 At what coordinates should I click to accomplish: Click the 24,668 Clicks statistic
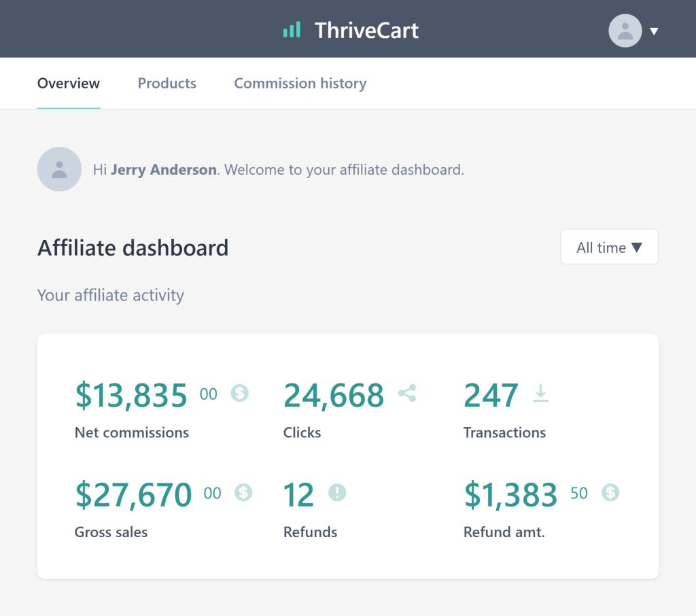[x=333, y=395]
